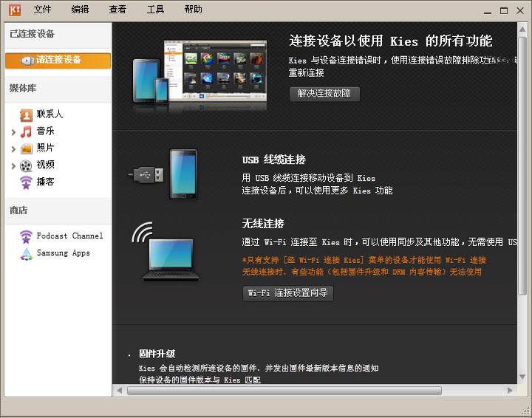The image size is (532, 418).
Task: Click horizontal scrollbar left arrow
Action: click(x=120, y=391)
